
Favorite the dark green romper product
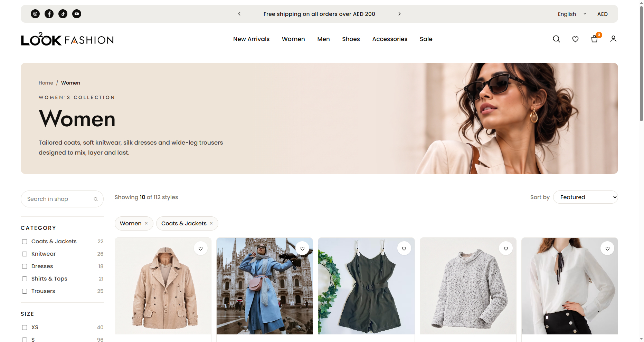point(404,248)
